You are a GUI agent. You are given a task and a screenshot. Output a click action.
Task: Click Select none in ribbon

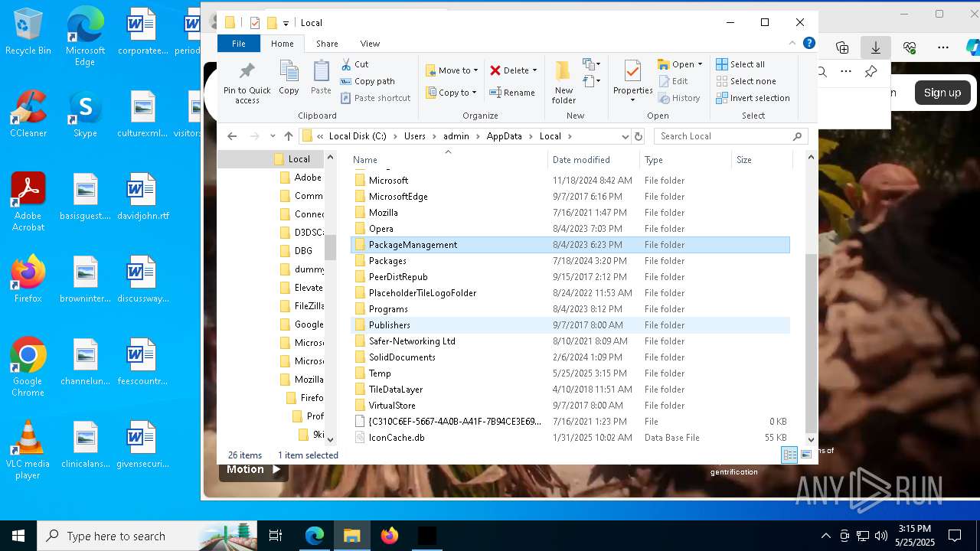pyautogui.click(x=746, y=81)
